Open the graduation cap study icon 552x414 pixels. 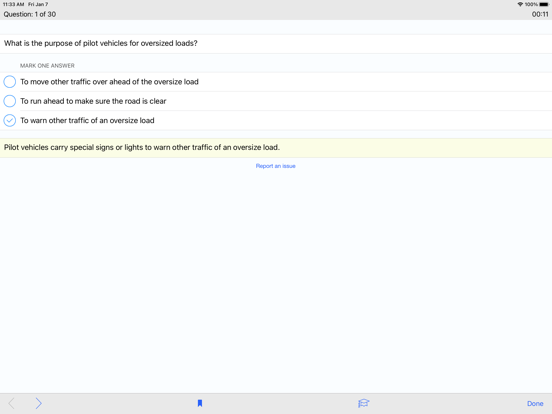tap(363, 403)
